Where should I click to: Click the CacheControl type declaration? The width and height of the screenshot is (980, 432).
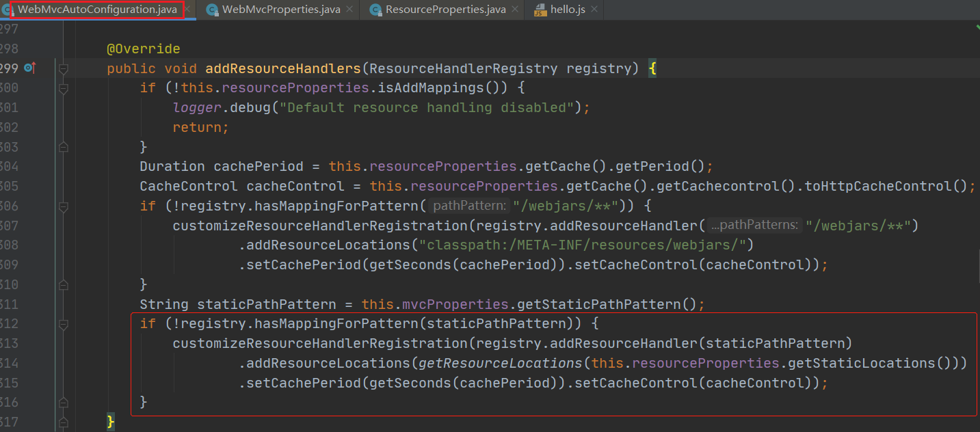[189, 186]
